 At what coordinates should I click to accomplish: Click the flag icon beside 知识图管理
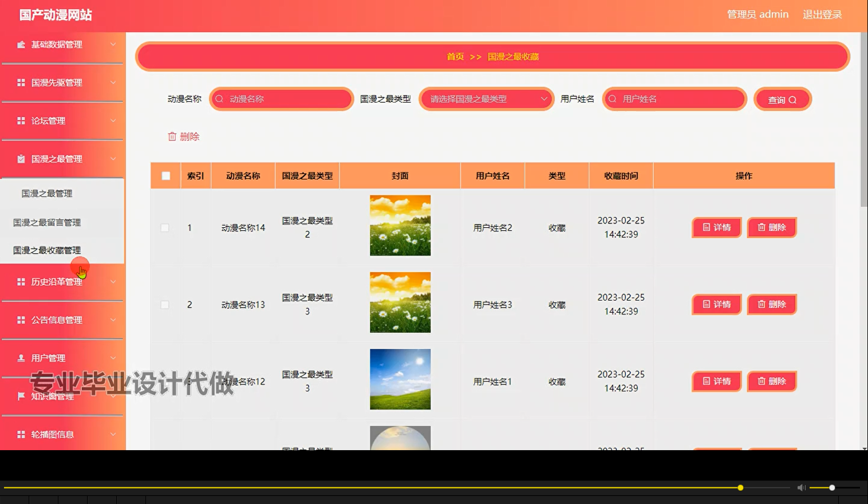click(21, 396)
